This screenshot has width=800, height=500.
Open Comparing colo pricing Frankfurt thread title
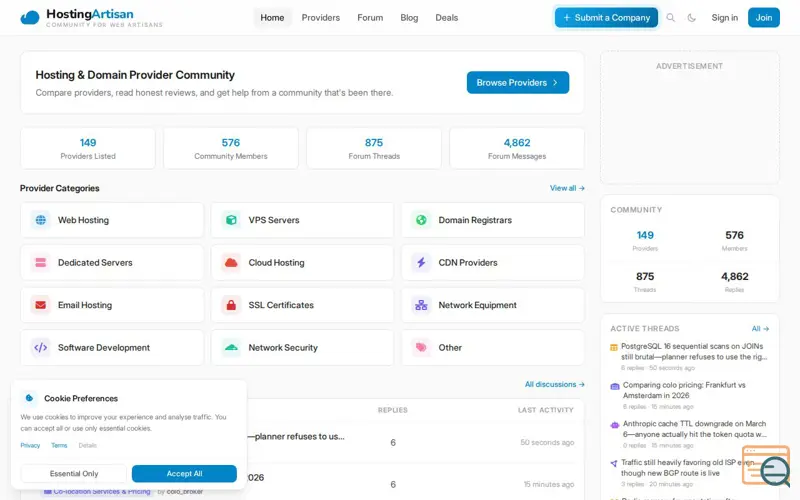click(684, 390)
